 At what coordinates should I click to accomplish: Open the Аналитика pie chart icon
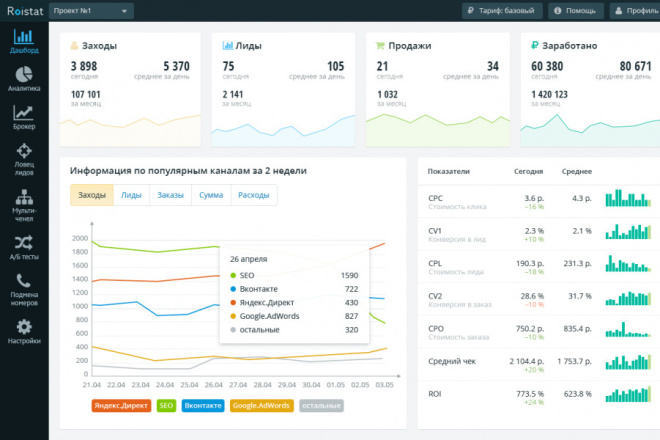[x=24, y=75]
